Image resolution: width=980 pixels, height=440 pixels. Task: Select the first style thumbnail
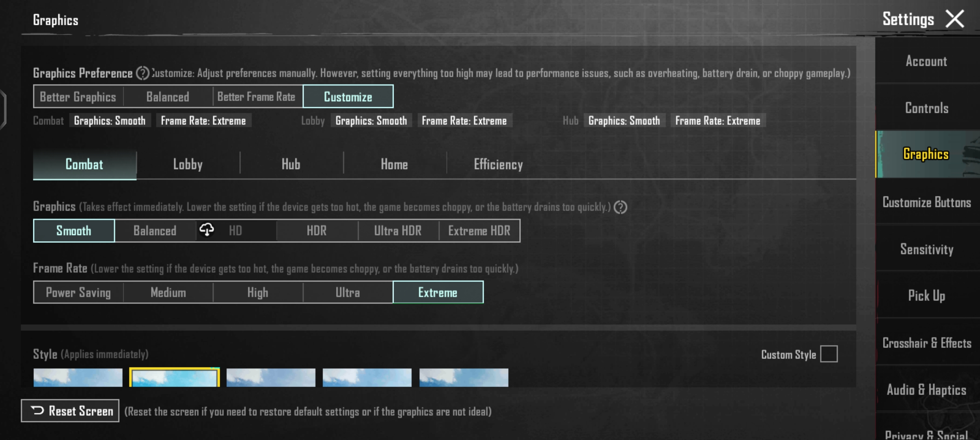pyautogui.click(x=78, y=377)
